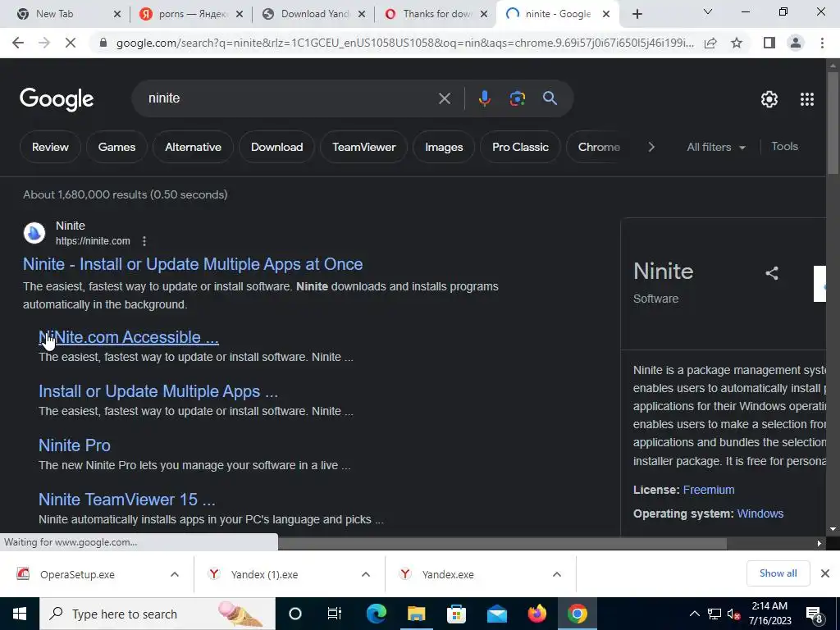840x630 pixels.
Task: Open notification center icon
Action: point(815,614)
